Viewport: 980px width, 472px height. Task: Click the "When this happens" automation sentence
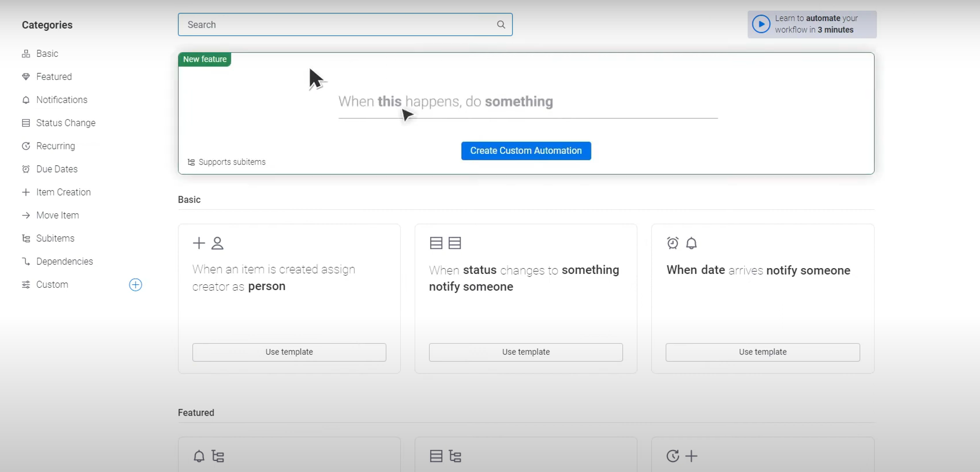tap(445, 102)
